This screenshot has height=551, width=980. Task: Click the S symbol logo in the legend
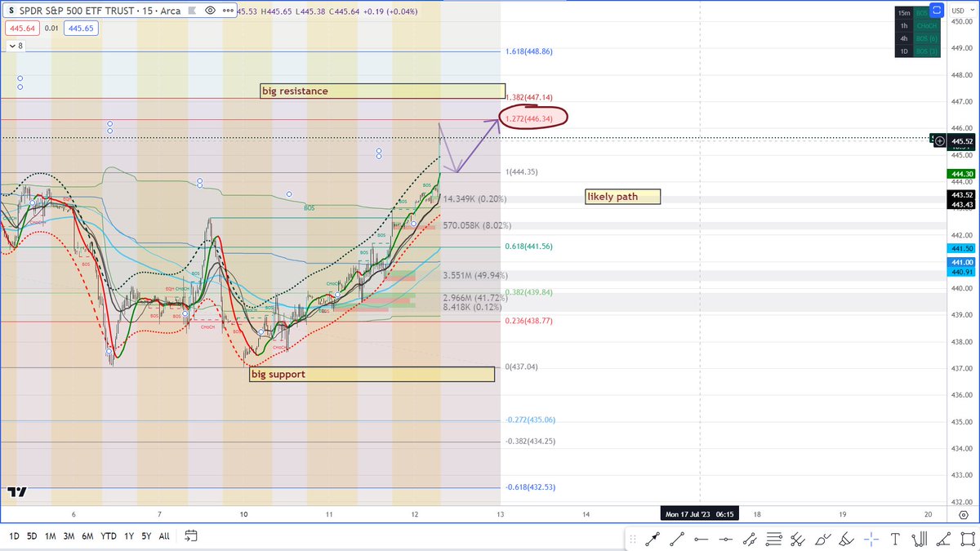click(10, 11)
